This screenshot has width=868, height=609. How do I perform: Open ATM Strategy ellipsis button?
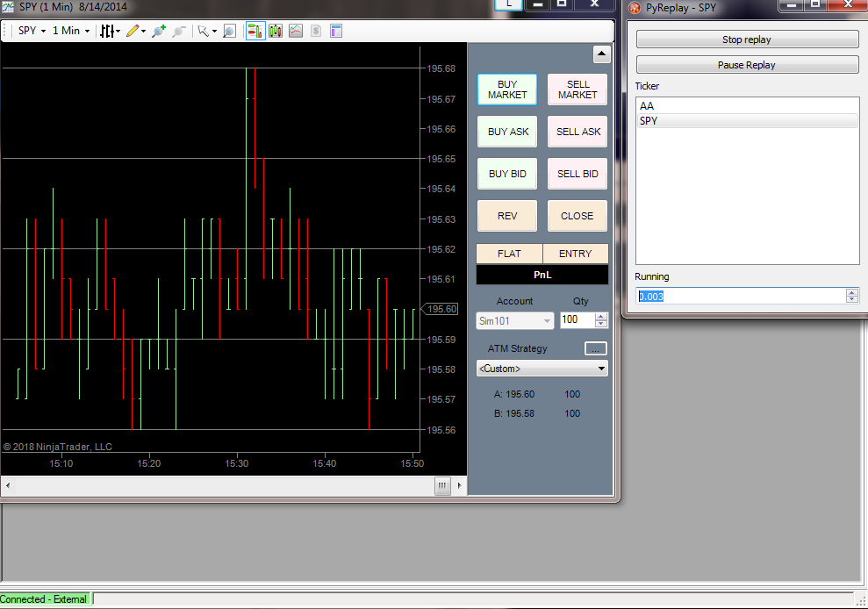(596, 348)
